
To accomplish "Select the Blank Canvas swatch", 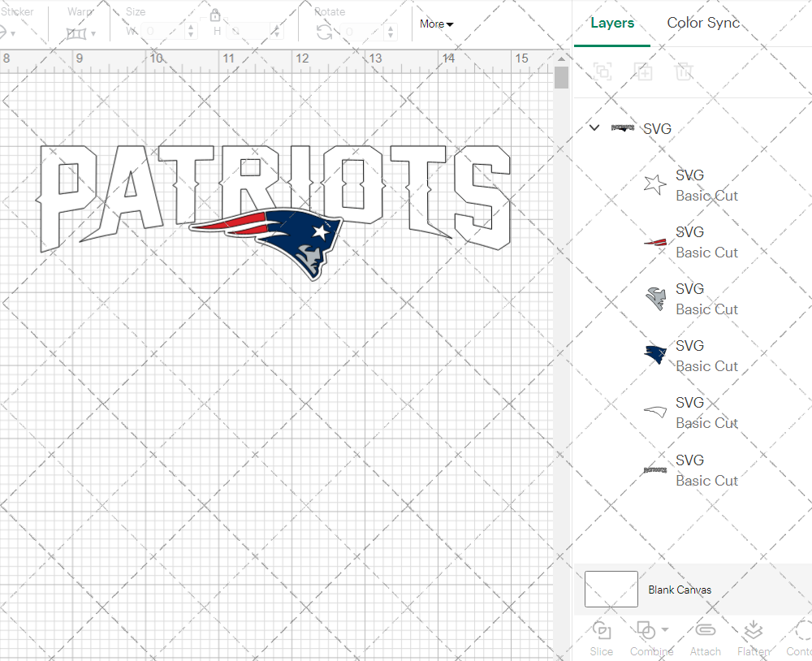I will coord(611,589).
